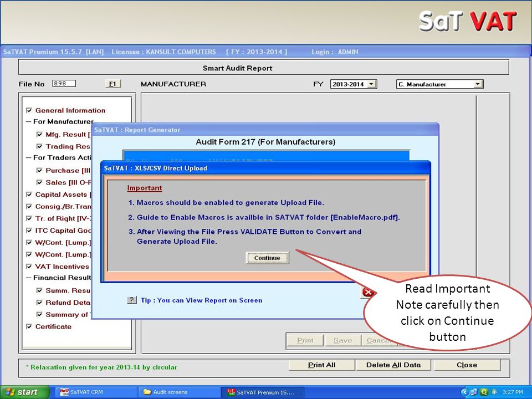Toggle the General Information checkbox

(29, 110)
